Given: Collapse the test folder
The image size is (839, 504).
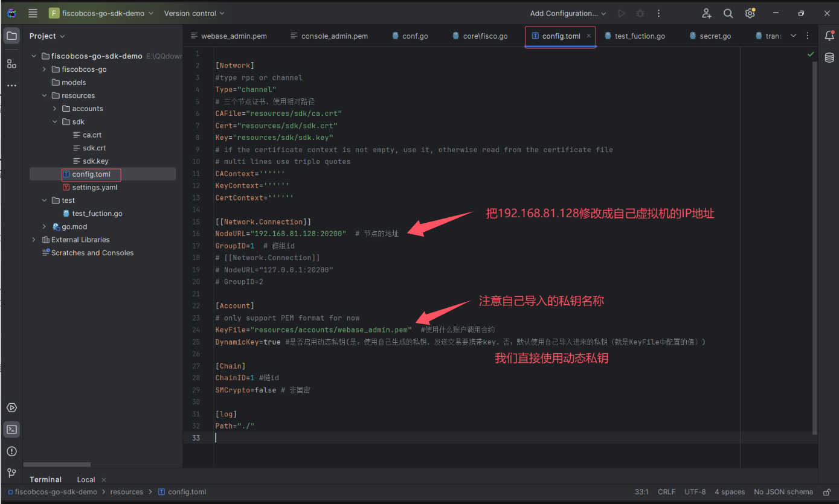Looking at the screenshot, I should tap(44, 200).
